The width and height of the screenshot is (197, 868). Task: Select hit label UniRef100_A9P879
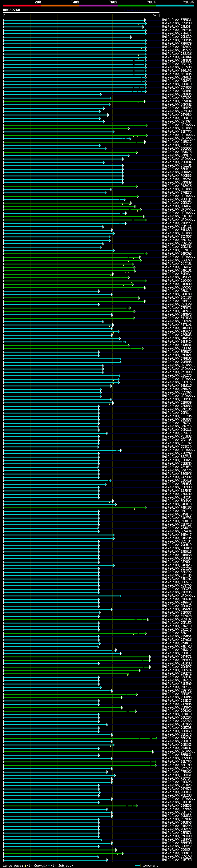tap(177, 43)
